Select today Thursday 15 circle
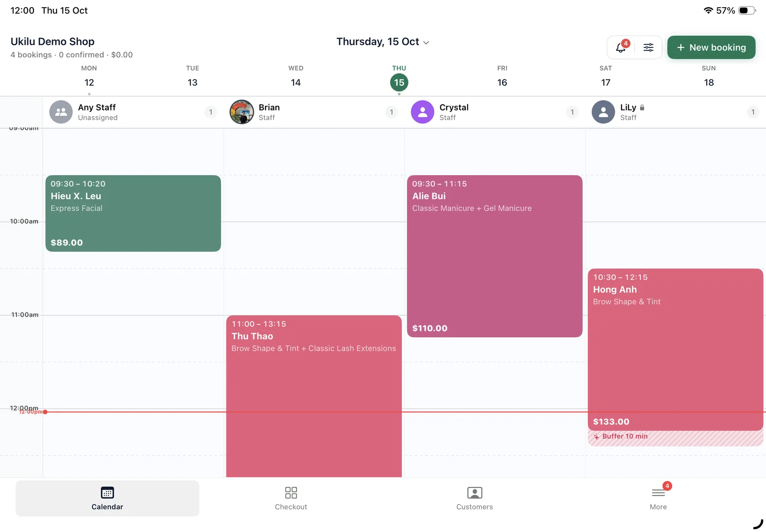The height and width of the screenshot is (532, 766). click(x=399, y=82)
